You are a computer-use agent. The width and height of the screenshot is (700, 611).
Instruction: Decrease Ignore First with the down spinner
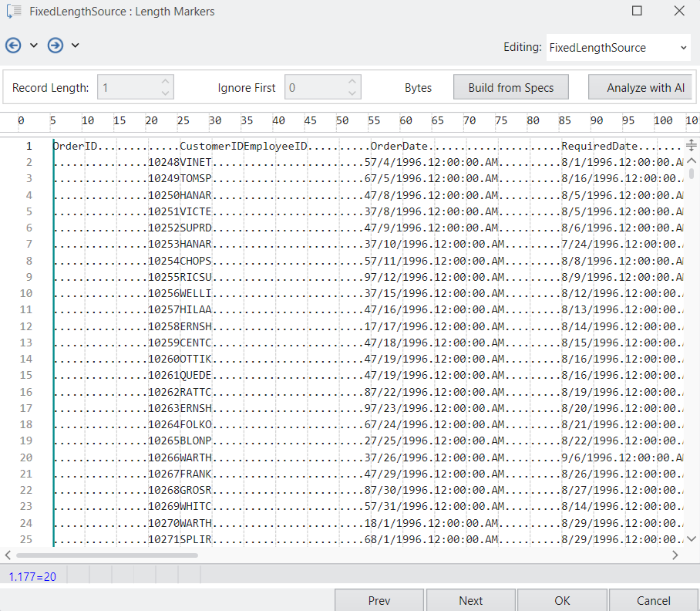(x=352, y=93)
